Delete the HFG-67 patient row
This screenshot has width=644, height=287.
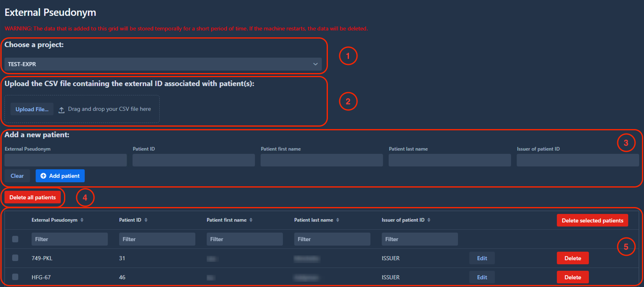pyautogui.click(x=572, y=277)
